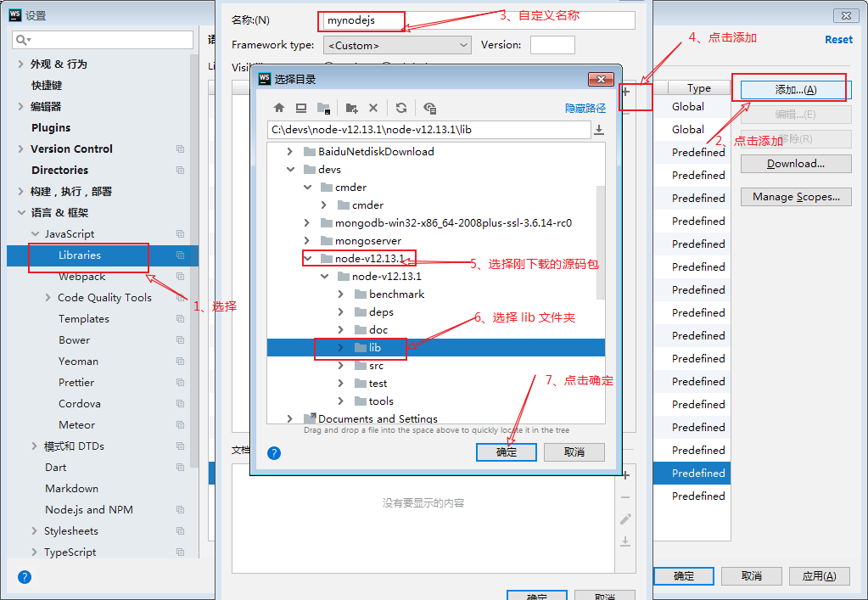Viewport: 868px width, 600px height.
Task: Click 隐藏路径 link
Action: (x=585, y=108)
